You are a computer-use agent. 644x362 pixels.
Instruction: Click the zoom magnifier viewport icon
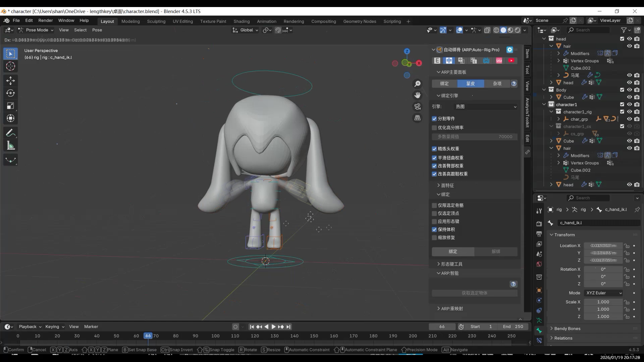417,84
